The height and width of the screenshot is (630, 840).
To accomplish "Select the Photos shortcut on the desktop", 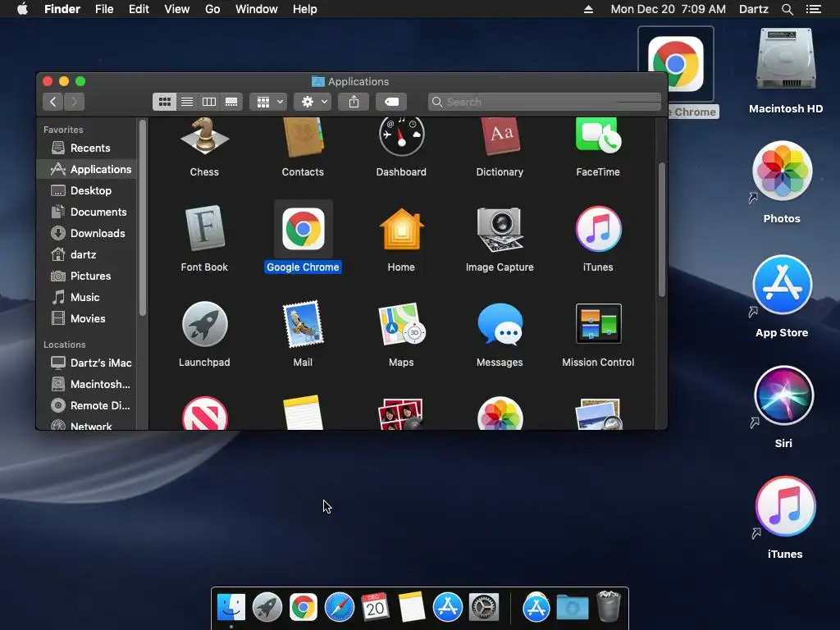I will pos(782,171).
